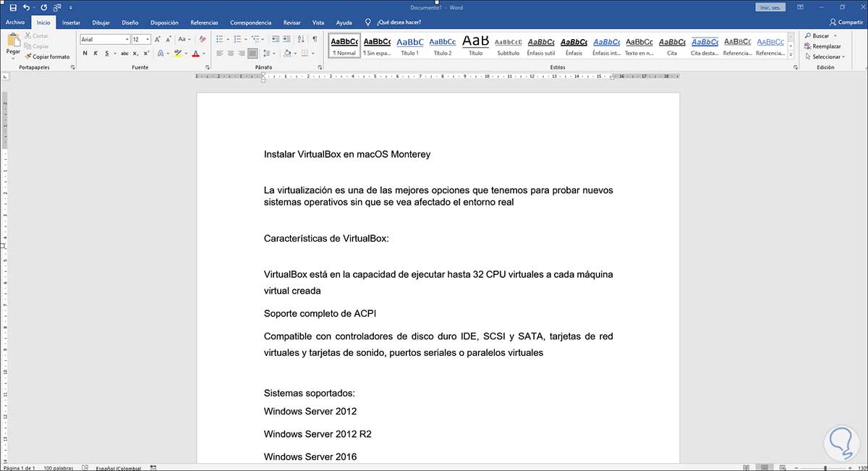Toggle subscript (x₂) formatting

[x=136, y=54]
